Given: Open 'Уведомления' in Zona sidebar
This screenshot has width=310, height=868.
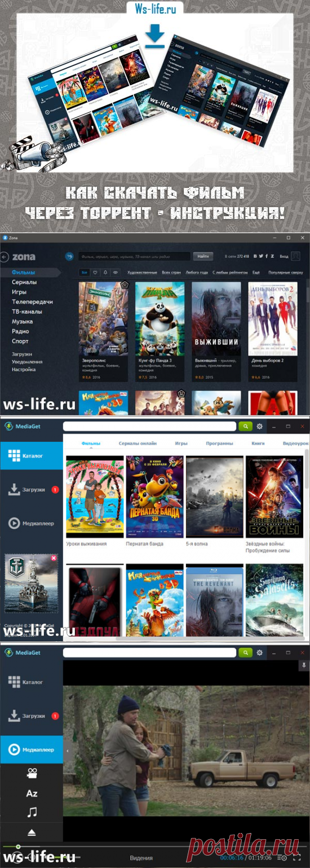Looking at the screenshot, I should (27, 362).
